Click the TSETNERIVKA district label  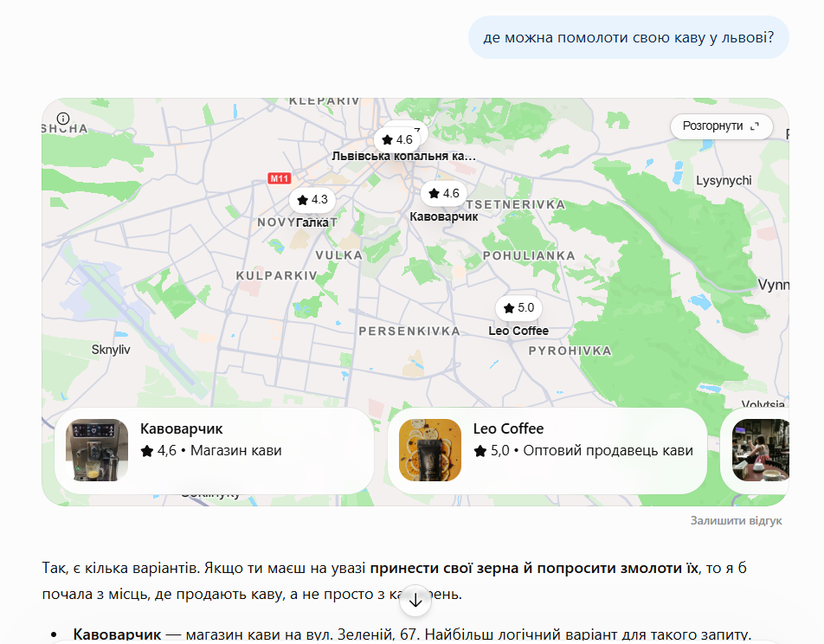click(516, 204)
